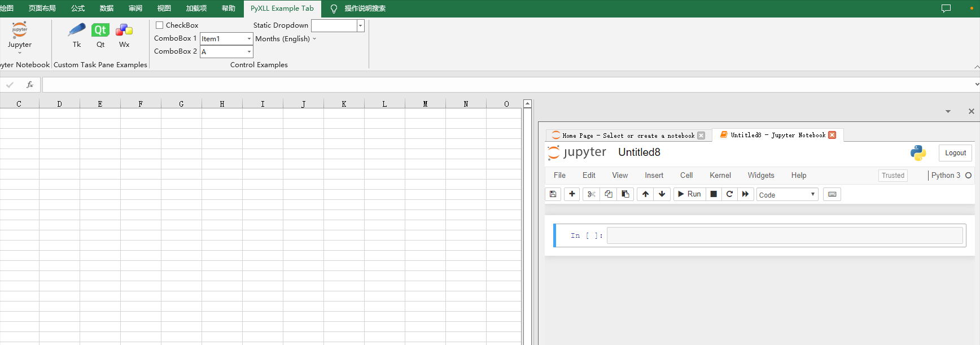The width and height of the screenshot is (980, 345).
Task: Click the Run button
Action: (x=689, y=194)
